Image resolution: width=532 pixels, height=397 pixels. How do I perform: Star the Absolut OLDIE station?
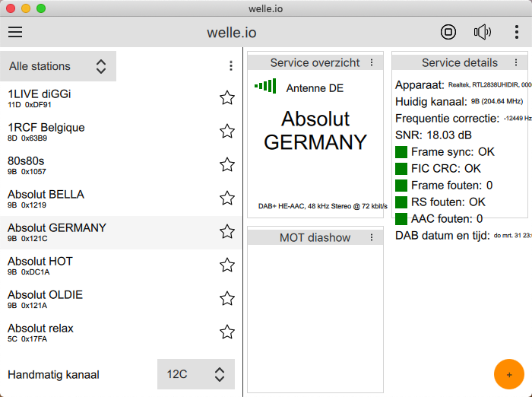pos(227,299)
